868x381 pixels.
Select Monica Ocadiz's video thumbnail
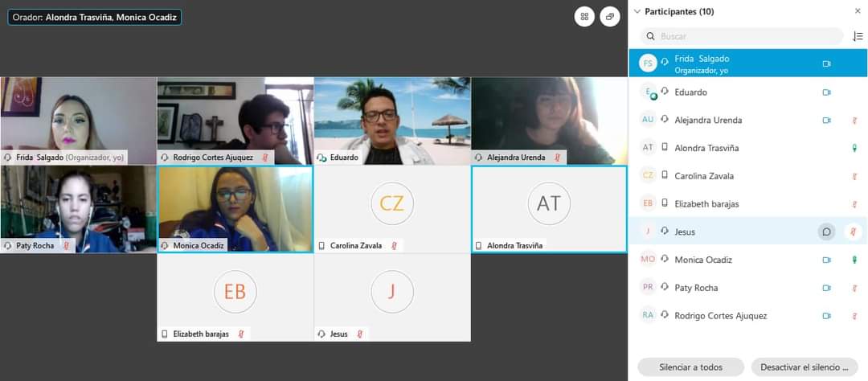point(235,208)
